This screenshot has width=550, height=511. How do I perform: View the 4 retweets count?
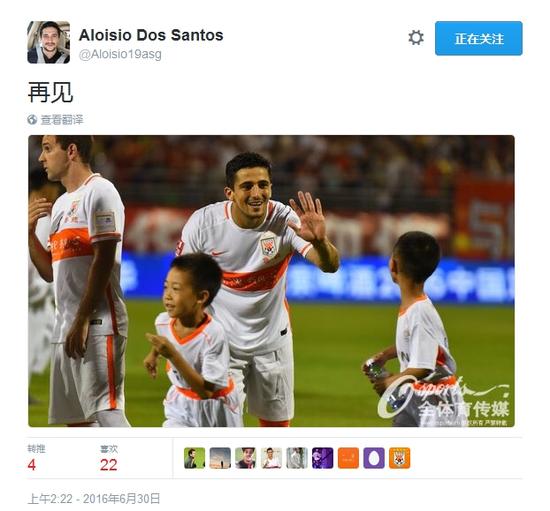pos(32,465)
